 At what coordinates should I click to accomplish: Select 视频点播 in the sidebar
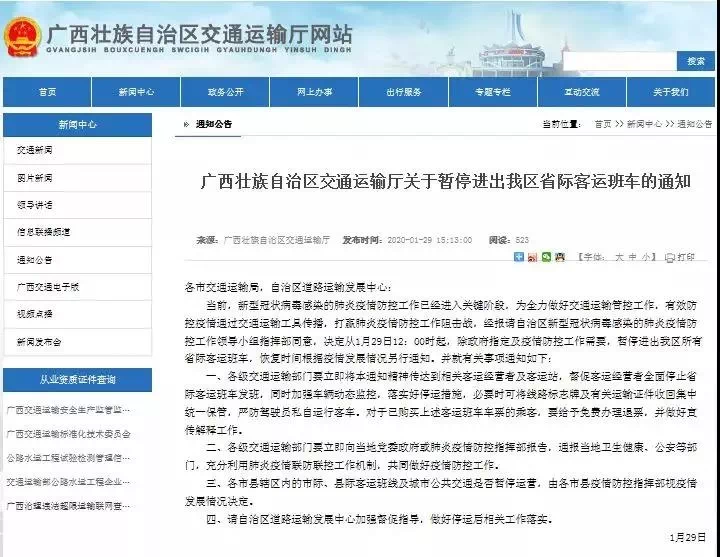(78, 314)
